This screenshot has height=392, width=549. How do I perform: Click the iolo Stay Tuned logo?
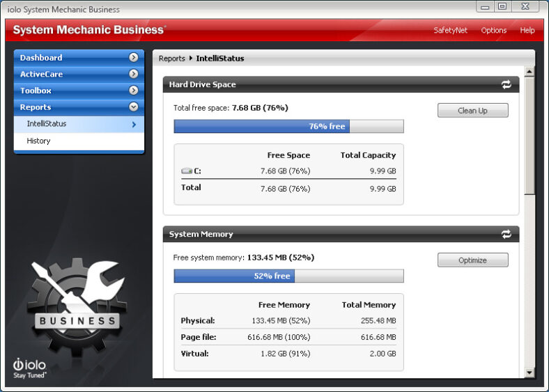click(30, 368)
